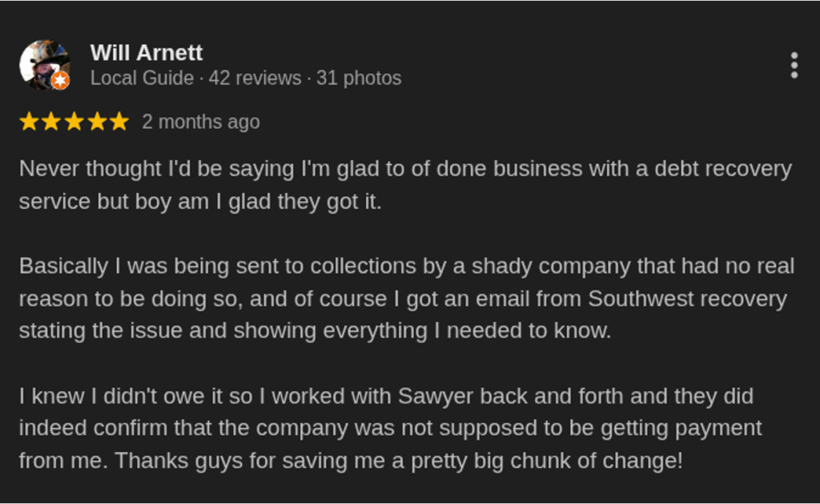Click Will Arnett's profile photo
Viewport: 820px width, 504px height.
tap(42, 65)
